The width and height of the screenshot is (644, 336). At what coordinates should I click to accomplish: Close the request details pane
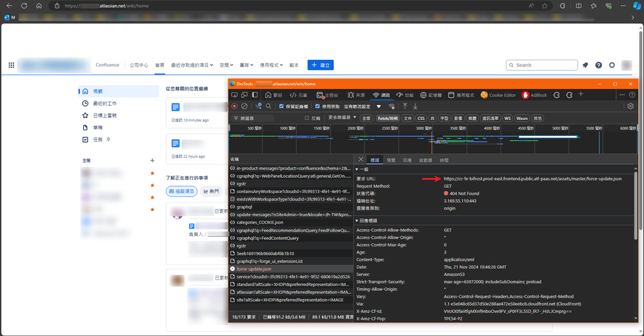tap(361, 159)
